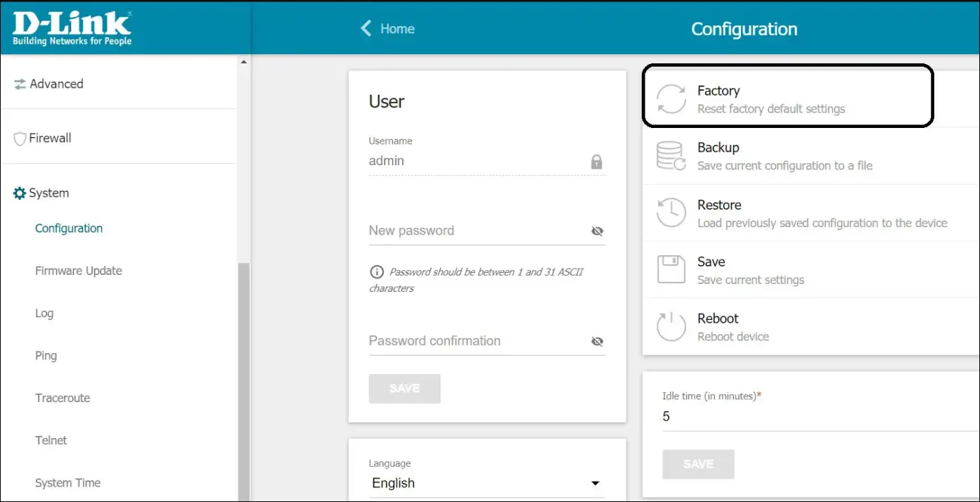Click the Reboot power icon

point(671,327)
